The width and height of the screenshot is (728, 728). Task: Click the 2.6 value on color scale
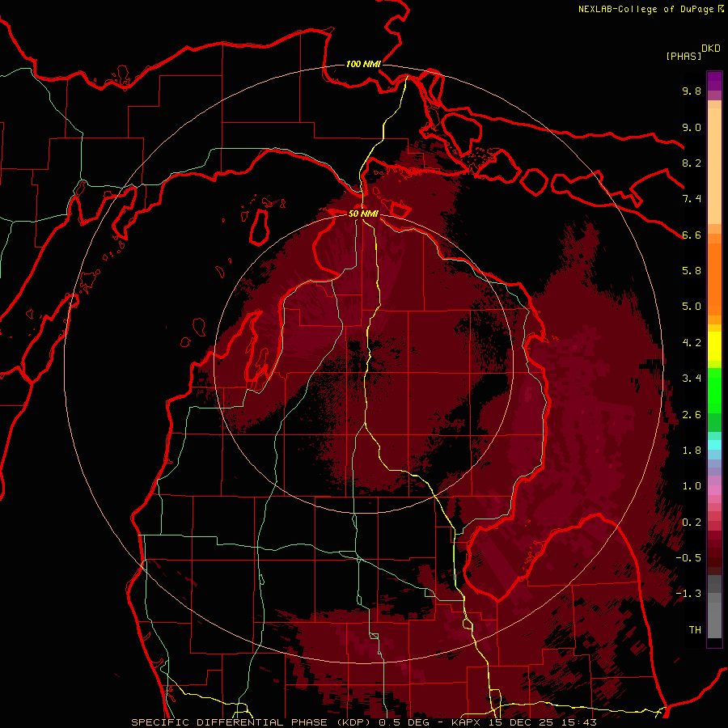[x=692, y=415]
